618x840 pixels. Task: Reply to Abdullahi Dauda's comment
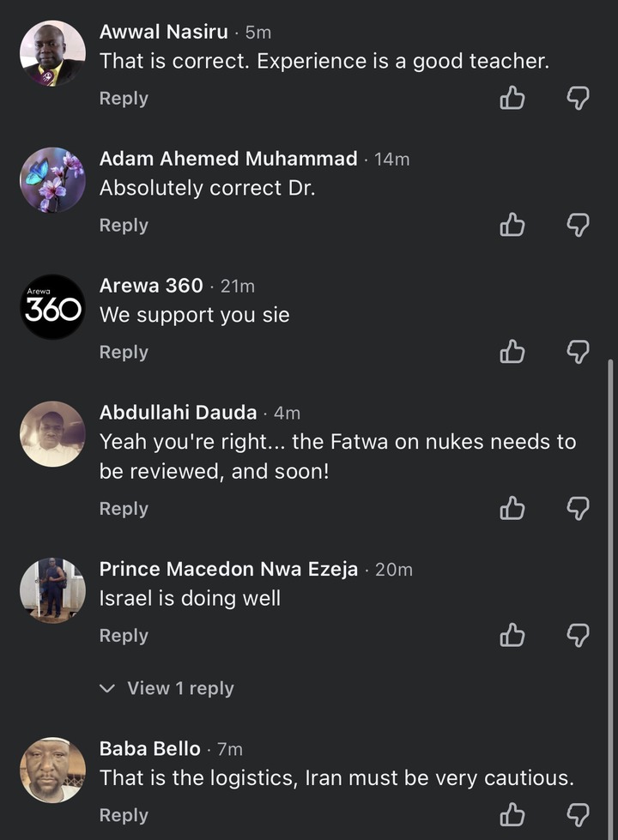(x=124, y=509)
